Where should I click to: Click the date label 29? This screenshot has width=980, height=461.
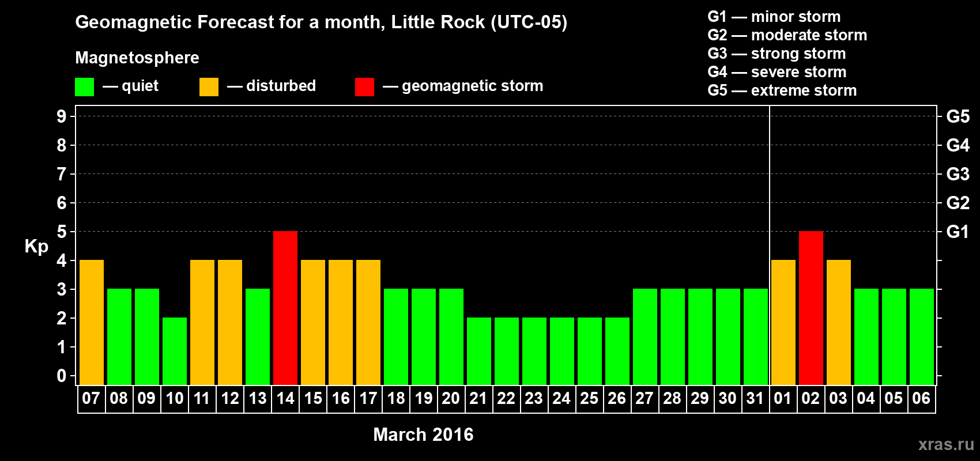point(700,398)
